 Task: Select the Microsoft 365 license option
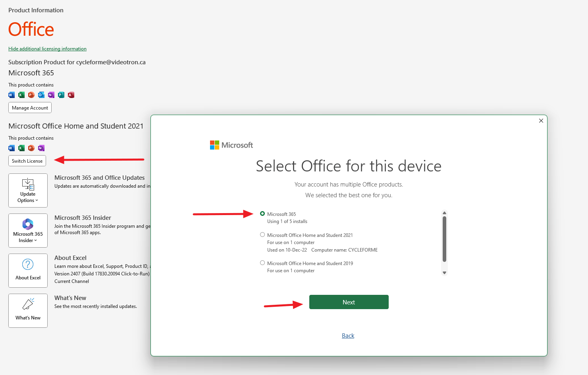pos(262,213)
